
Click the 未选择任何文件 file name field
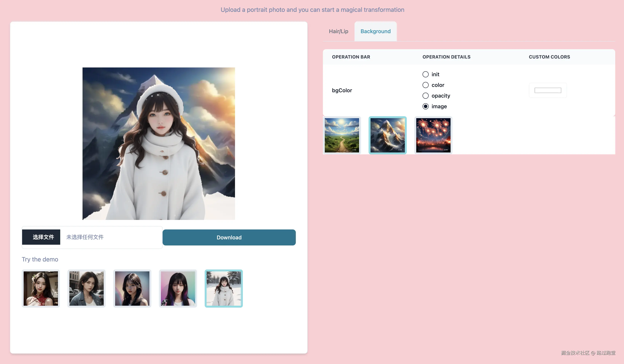[85, 237]
